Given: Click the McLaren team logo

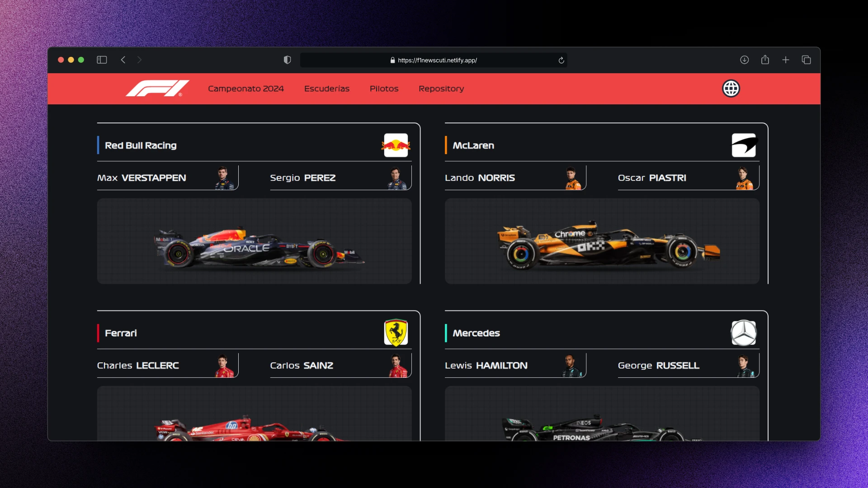Looking at the screenshot, I should [743, 145].
